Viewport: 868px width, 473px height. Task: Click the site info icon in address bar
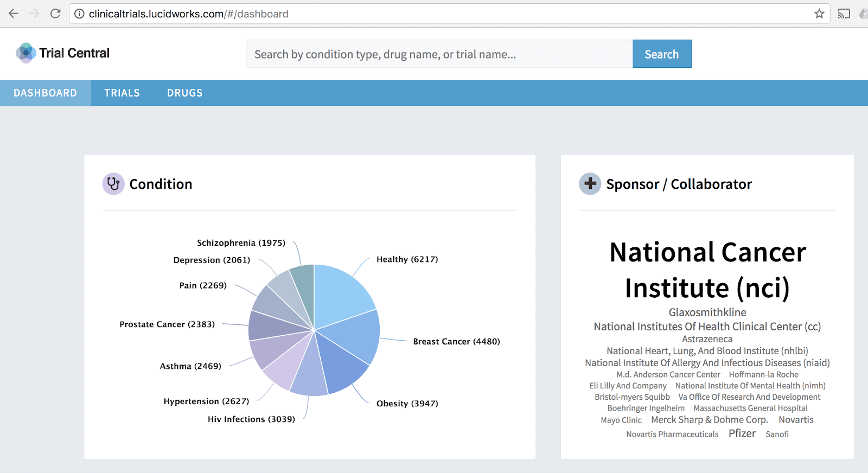click(x=79, y=14)
